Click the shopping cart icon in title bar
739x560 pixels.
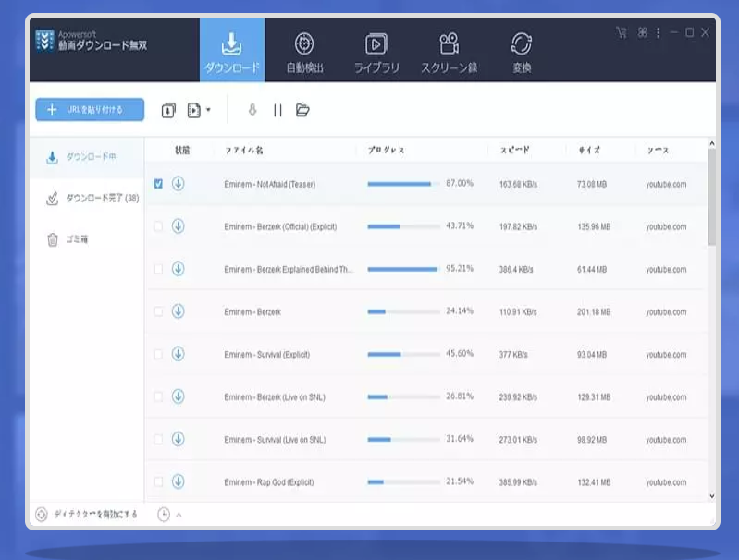[x=622, y=32]
